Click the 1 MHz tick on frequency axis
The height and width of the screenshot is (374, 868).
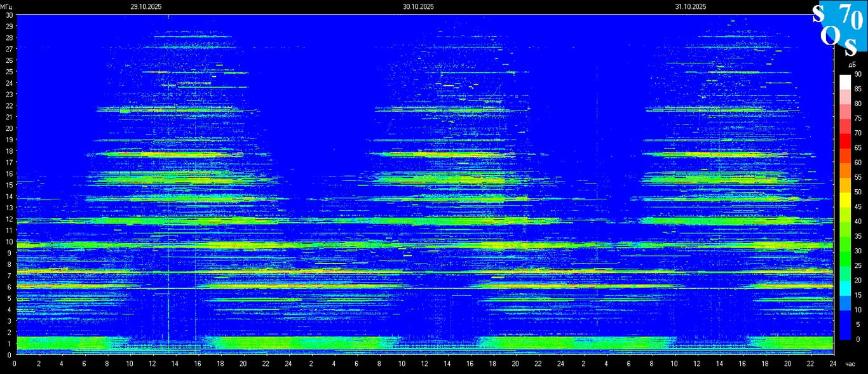[10, 344]
